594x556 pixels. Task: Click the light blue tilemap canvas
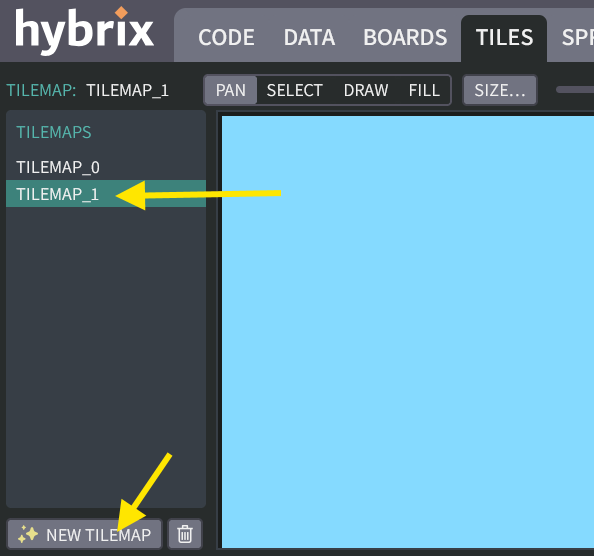coord(408,331)
